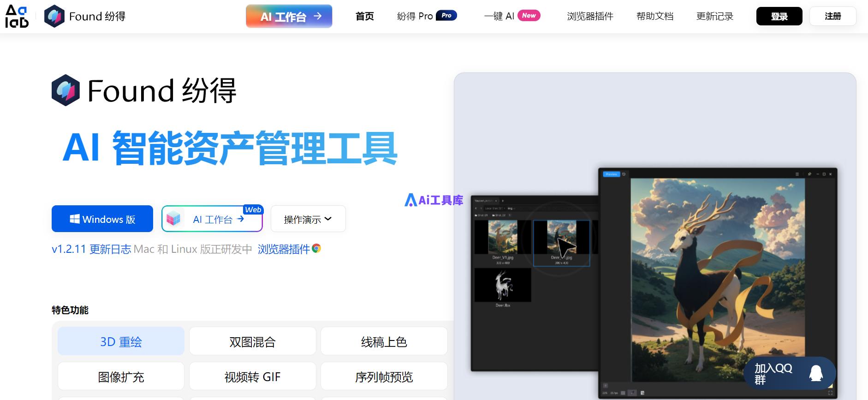The image size is (868, 400).
Task: Click the large deer artwork preview image
Action: [x=718, y=280]
